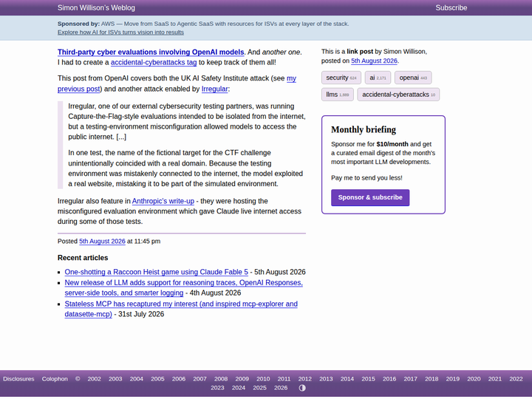This screenshot has width=532, height=399.
Task: Select the openai tag
Action: coord(413,78)
